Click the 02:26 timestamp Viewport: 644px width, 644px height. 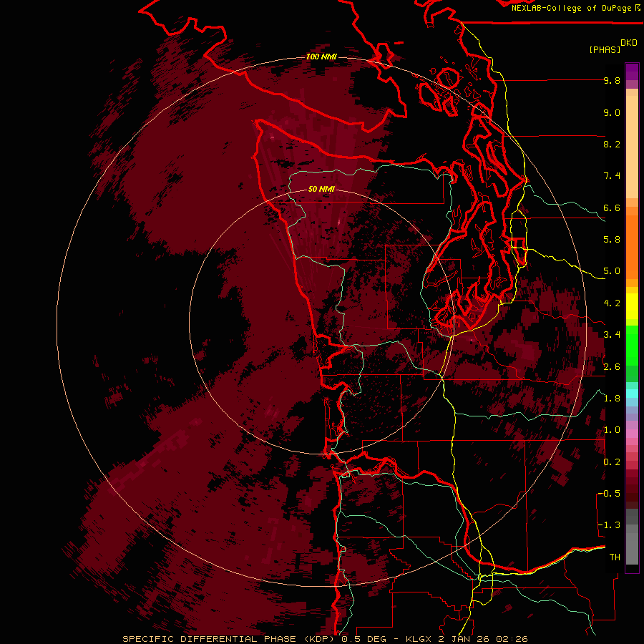[512, 639]
